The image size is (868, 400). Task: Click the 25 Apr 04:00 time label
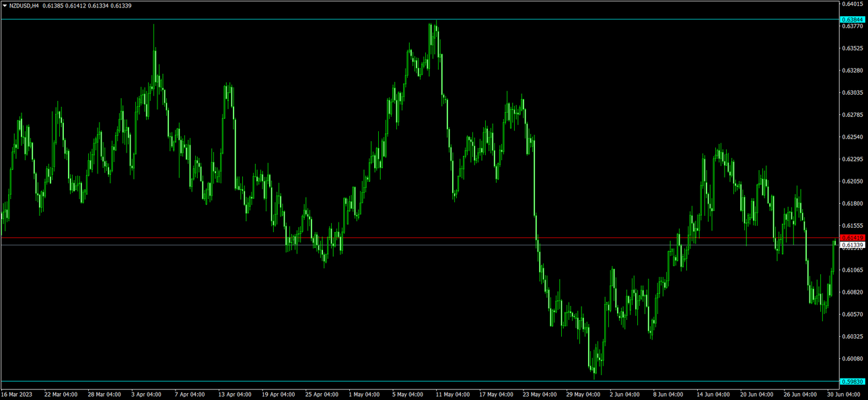(x=322, y=395)
